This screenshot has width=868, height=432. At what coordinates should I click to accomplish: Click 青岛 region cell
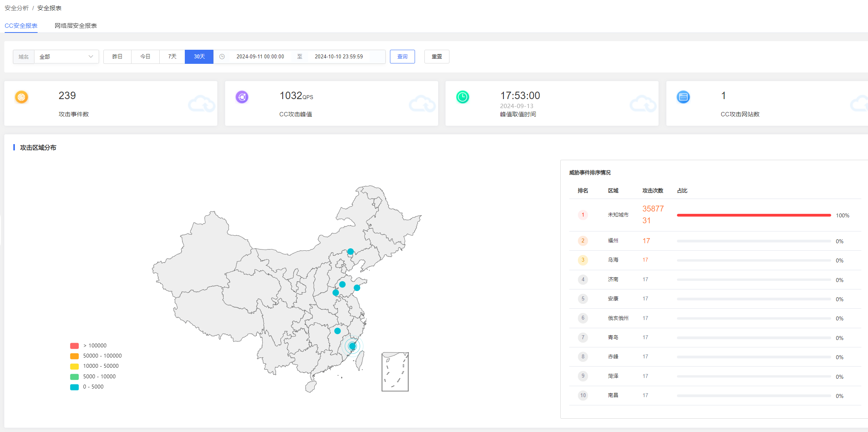point(613,337)
